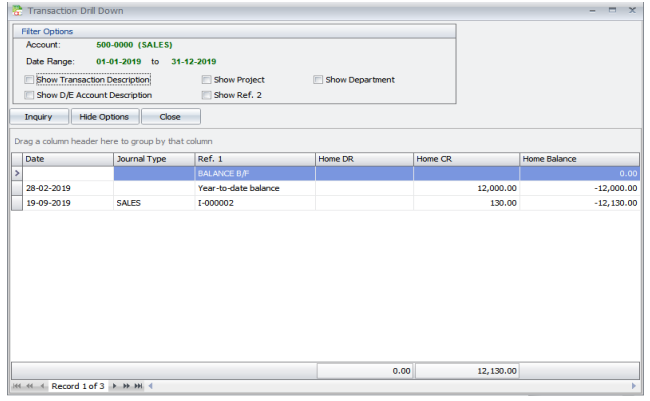Click the Close button beside Hide Options
This screenshot has height=401, width=650.
click(170, 117)
